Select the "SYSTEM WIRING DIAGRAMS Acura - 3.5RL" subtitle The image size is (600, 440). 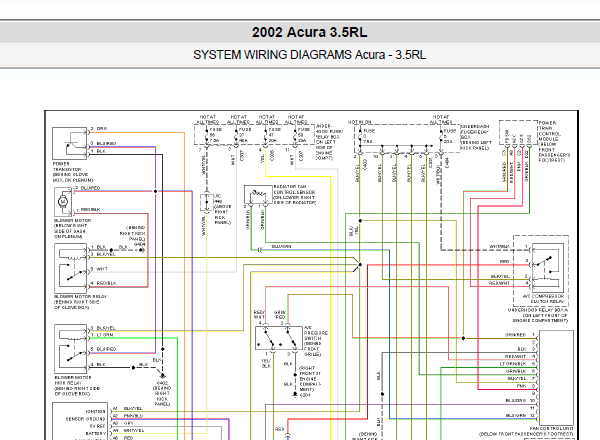point(309,55)
